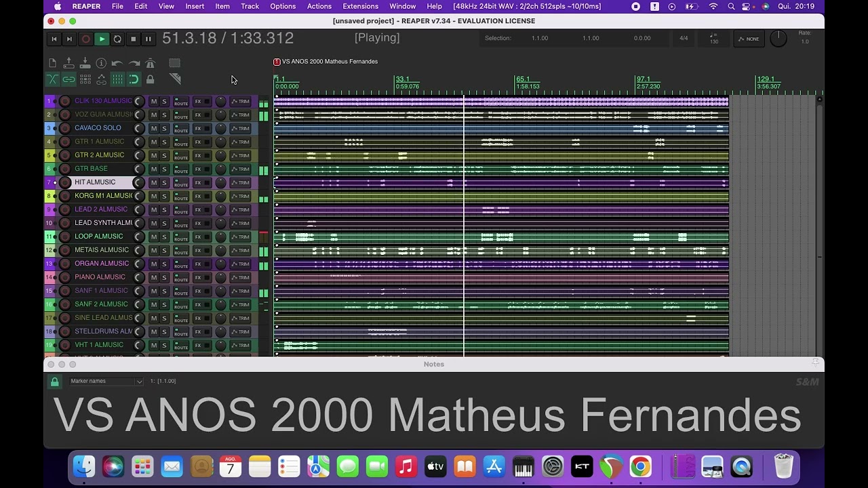Screen dimensions: 868x488
Task: Toggle snap magnet button in toolbar
Action: [x=134, y=79]
